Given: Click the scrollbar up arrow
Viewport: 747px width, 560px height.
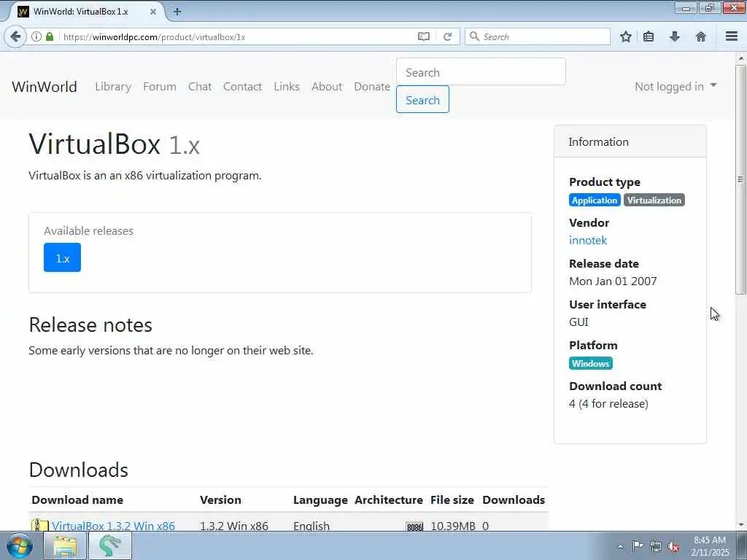Looking at the screenshot, I should 741,58.
